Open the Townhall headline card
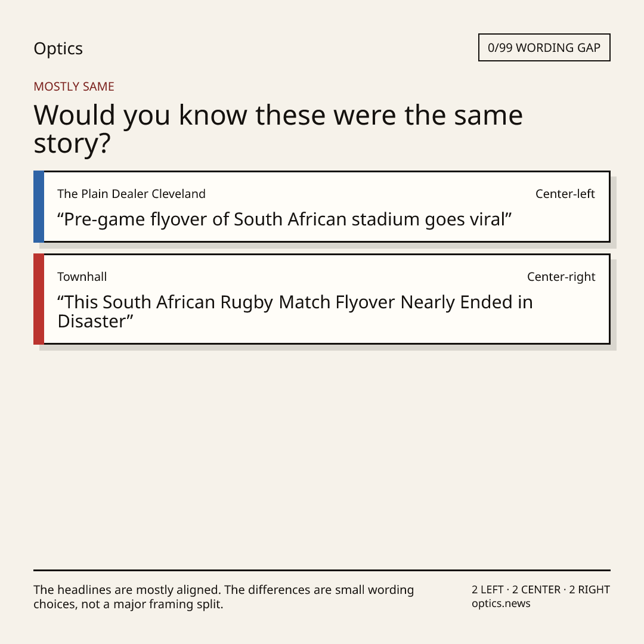The image size is (644, 644). click(322, 299)
